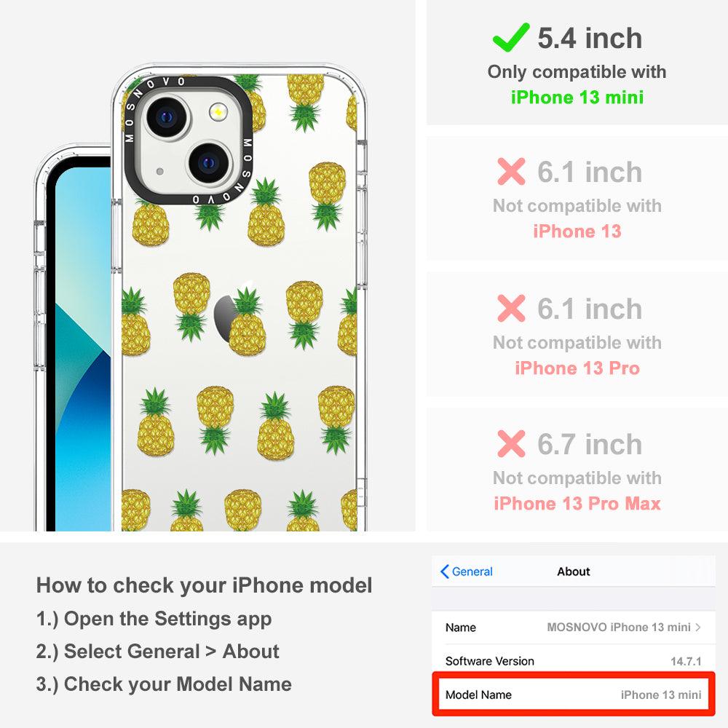Click the upper camera lens
The width and height of the screenshot is (728, 728).
(166, 116)
